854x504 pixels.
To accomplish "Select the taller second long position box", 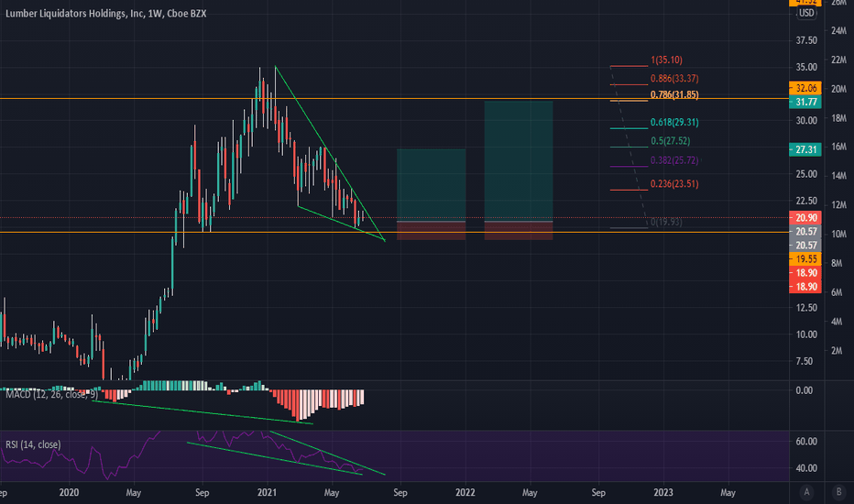I will [519, 170].
